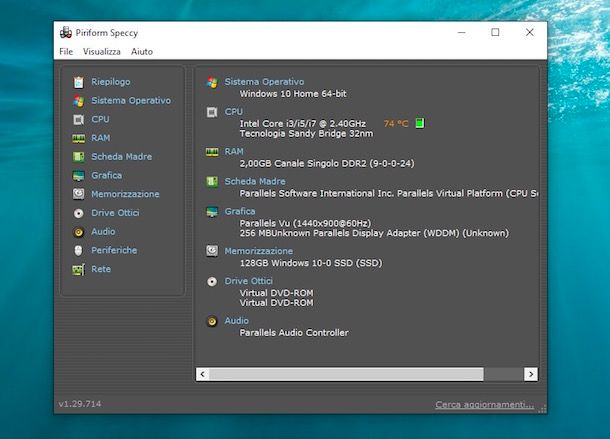Click the green CPU temperature indicator icon
The width and height of the screenshot is (610, 439).
[420, 123]
